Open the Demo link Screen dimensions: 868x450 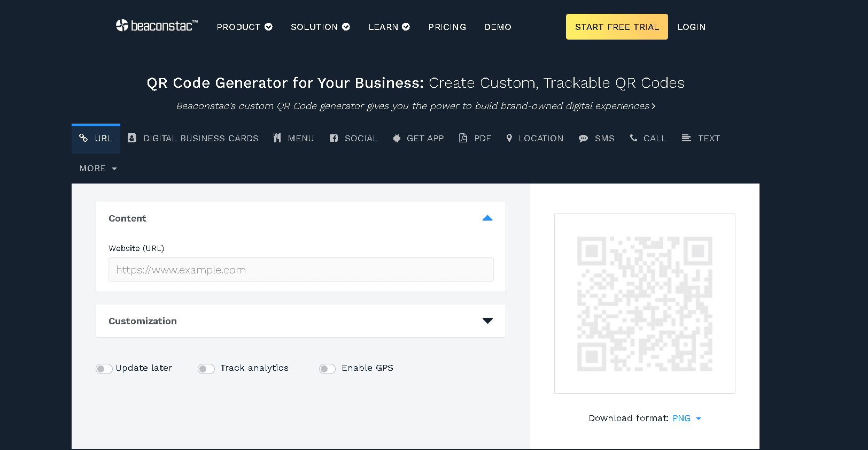click(x=498, y=27)
